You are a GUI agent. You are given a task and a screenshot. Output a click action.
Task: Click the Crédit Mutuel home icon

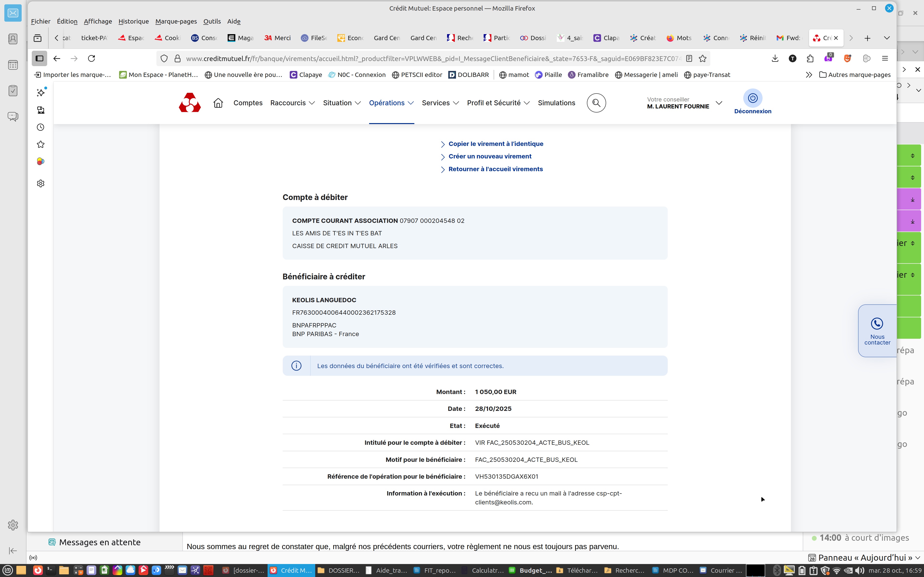pyautogui.click(x=218, y=103)
